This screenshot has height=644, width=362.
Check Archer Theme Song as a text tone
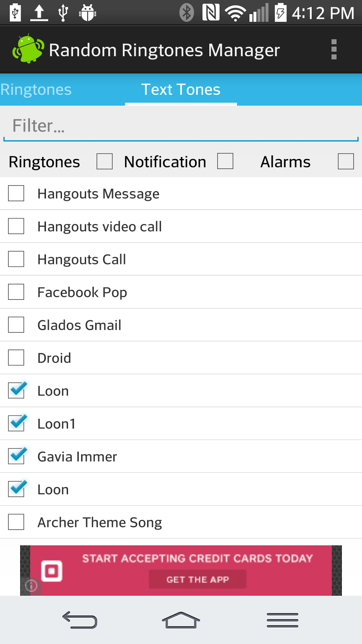click(x=16, y=522)
